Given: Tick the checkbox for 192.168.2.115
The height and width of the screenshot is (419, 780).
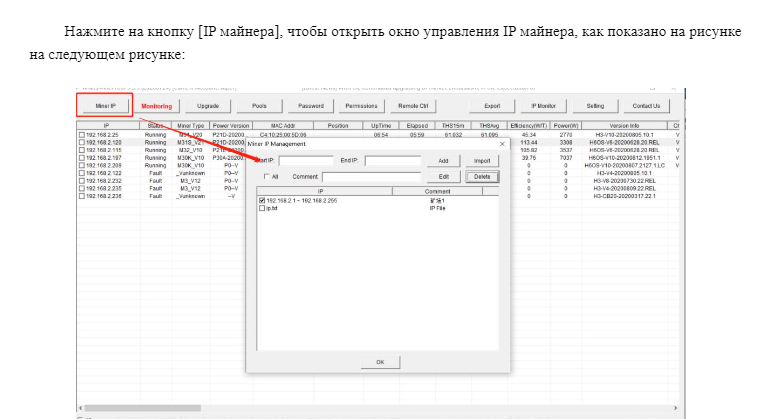Looking at the screenshot, I should 82,150.
